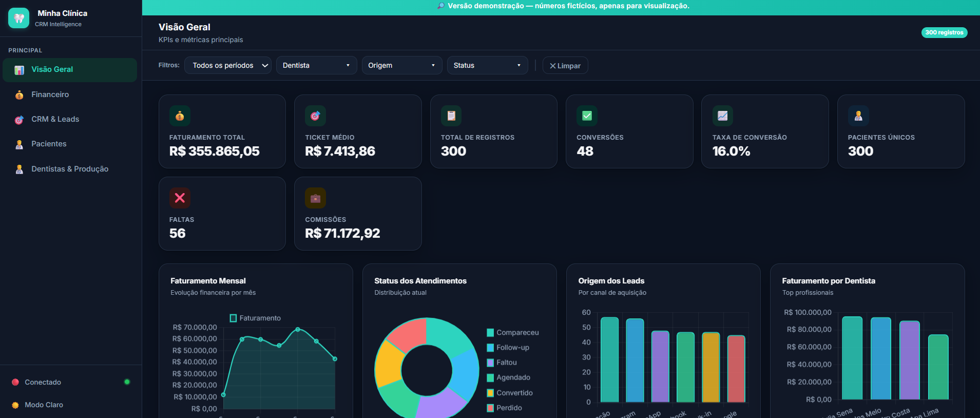Click the Ticket Médio value R$ 7.413,86
Viewport: 980px width, 418px height.
[x=340, y=151]
